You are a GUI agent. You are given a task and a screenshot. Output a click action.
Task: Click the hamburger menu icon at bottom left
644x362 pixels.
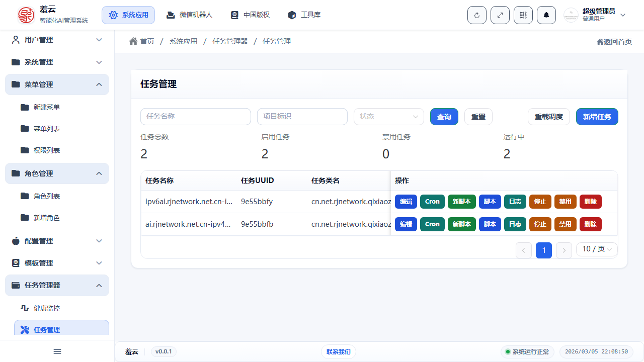(x=57, y=351)
